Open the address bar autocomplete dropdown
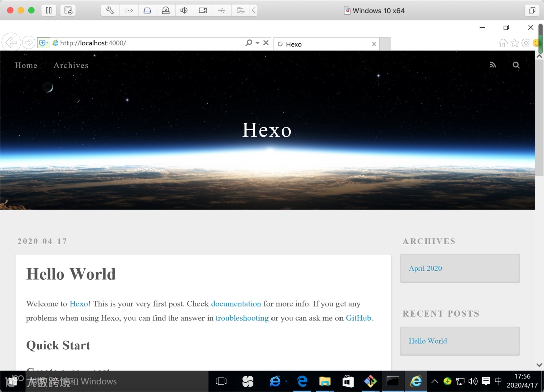The image size is (544, 392). pyautogui.click(x=257, y=43)
